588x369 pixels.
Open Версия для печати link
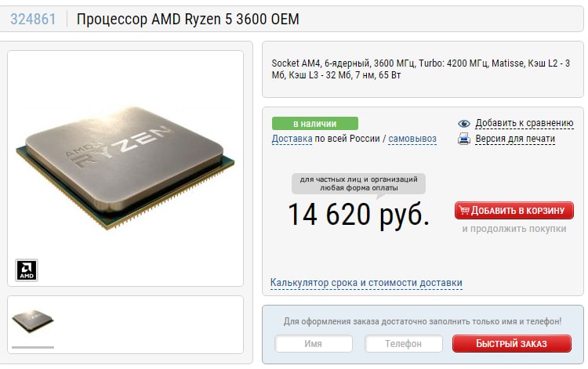[x=515, y=139]
